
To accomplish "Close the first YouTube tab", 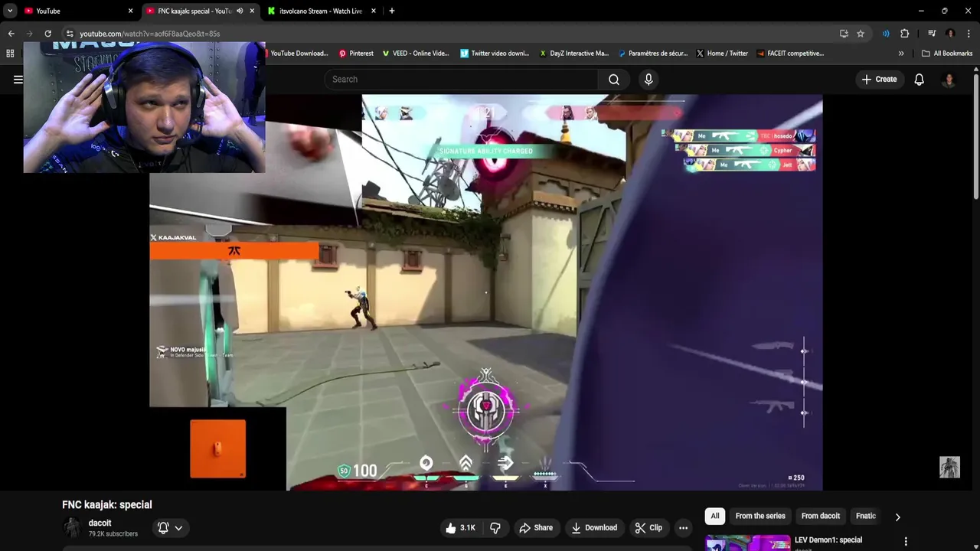I will (130, 11).
